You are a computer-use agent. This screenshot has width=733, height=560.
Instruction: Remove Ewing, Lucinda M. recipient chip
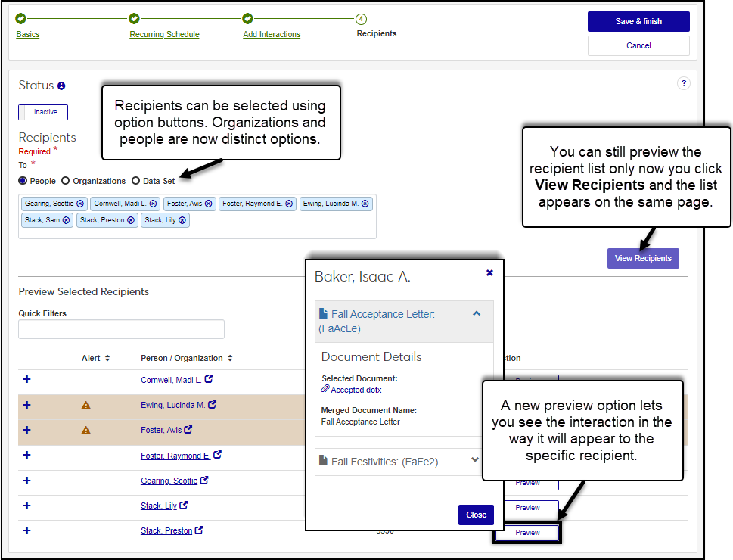pyautogui.click(x=365, y=204)
